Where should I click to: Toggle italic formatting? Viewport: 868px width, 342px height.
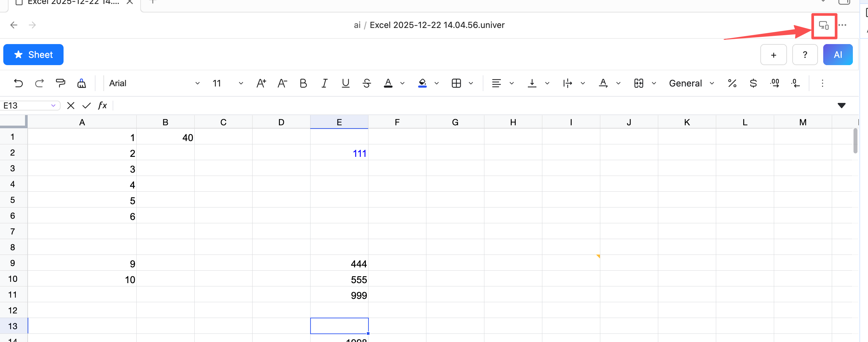[x=324, y=83]
